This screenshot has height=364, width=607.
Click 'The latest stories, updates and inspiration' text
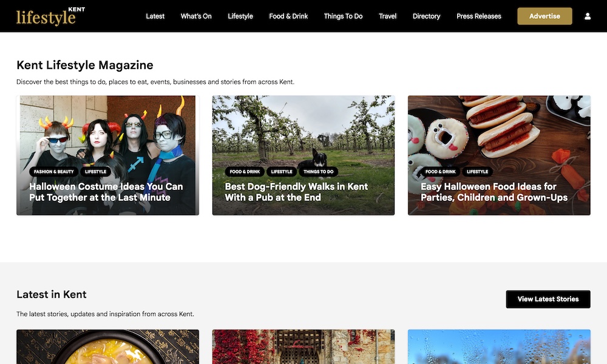[105, 314]
